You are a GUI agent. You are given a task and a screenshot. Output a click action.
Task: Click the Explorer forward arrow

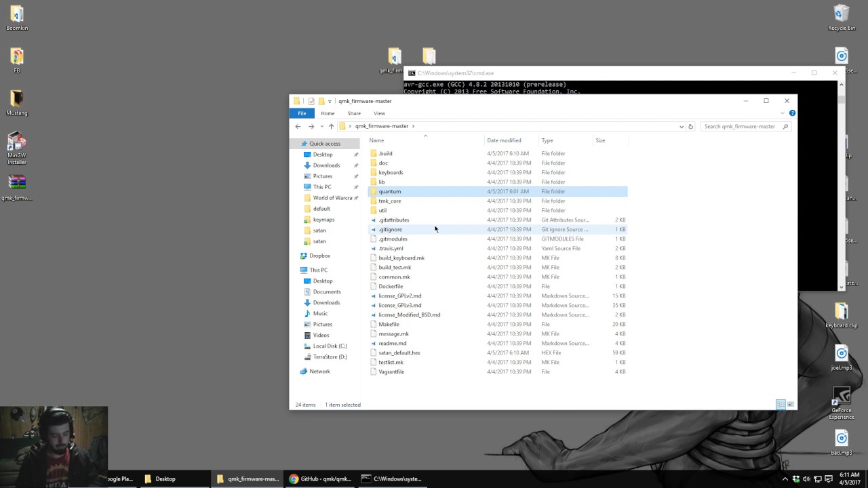[x=311, y=126]
